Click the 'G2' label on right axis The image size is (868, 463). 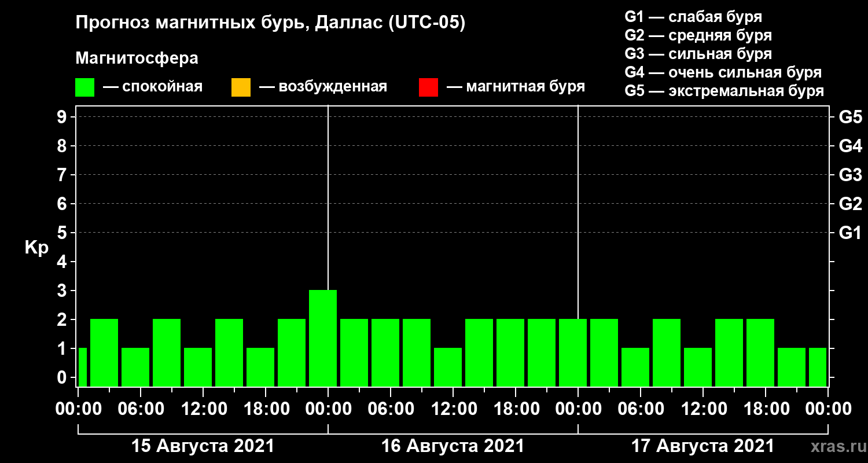pos(851,204)
